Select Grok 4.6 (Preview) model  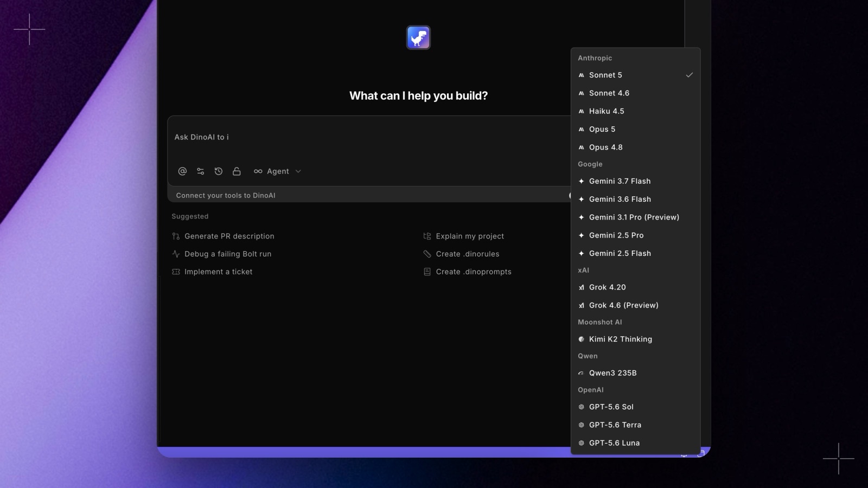point(635,305)
